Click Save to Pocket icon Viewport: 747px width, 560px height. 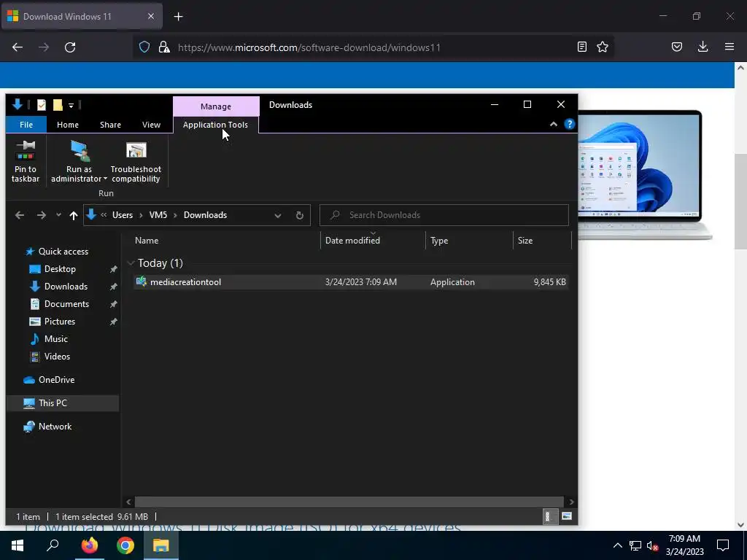[x=677, y=47]
